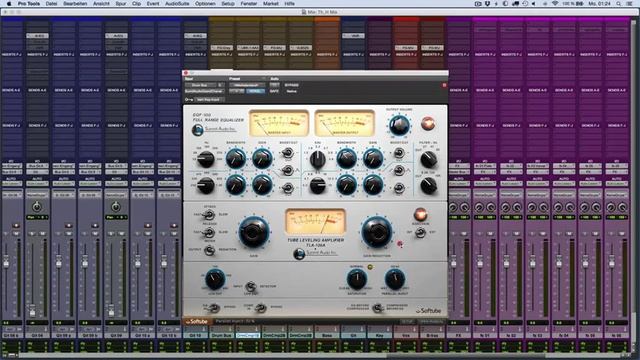The height and width of the screenshot is (360, 640).
Task: Open automation mode selector on Git 08 a
Action: [11, 184]
